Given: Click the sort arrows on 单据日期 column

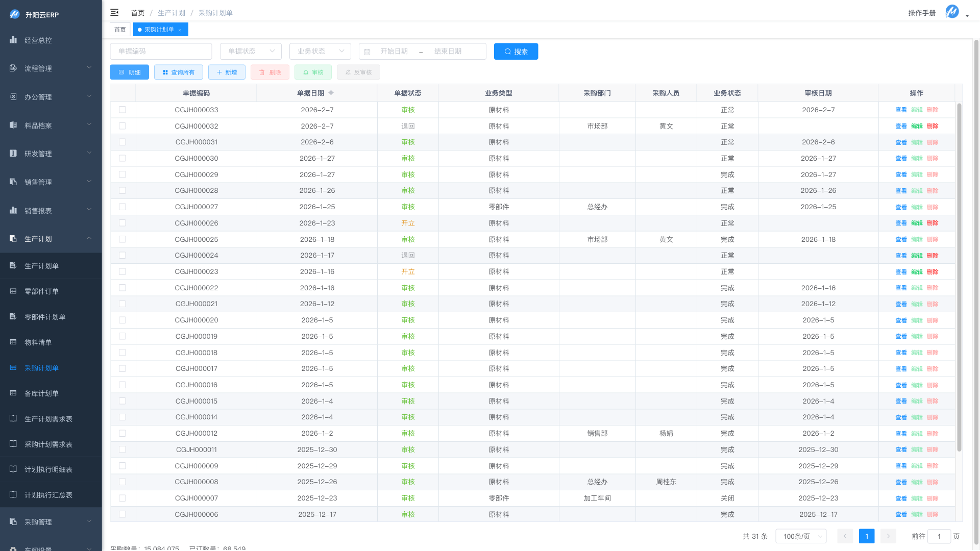Looking at the screenshot, I should click(x=331, y=93).
